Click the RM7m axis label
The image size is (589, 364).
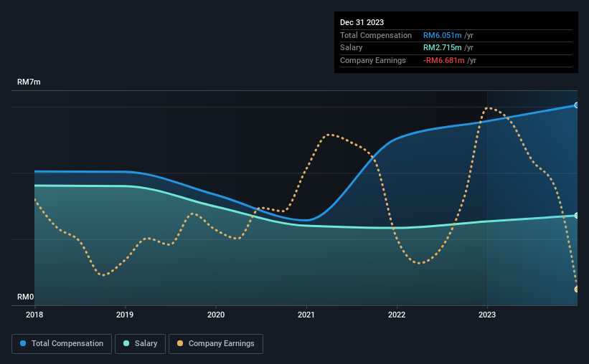pos(29,82)
